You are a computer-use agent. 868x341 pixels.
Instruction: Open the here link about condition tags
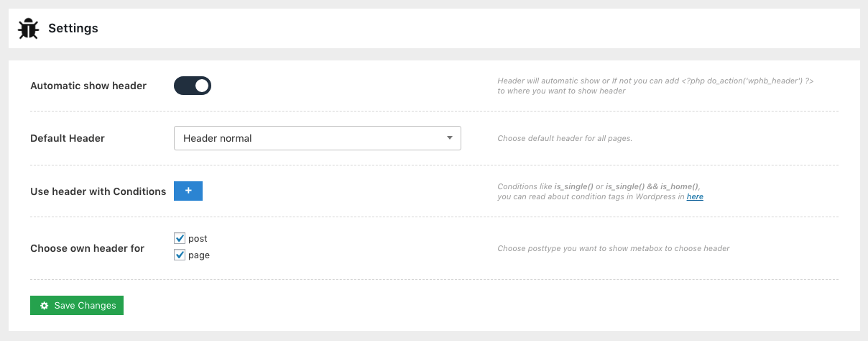[695, 196]
